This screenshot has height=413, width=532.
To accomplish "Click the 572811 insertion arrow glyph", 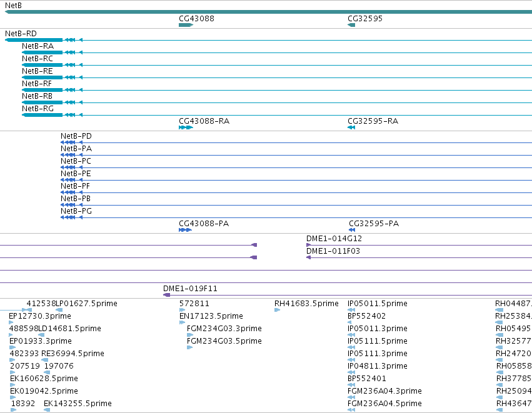I will tap(182, 310).
